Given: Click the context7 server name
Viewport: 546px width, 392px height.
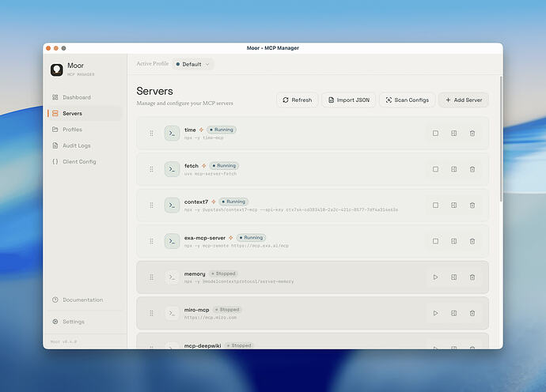Looking at the screenshot, I should point(196,202).
